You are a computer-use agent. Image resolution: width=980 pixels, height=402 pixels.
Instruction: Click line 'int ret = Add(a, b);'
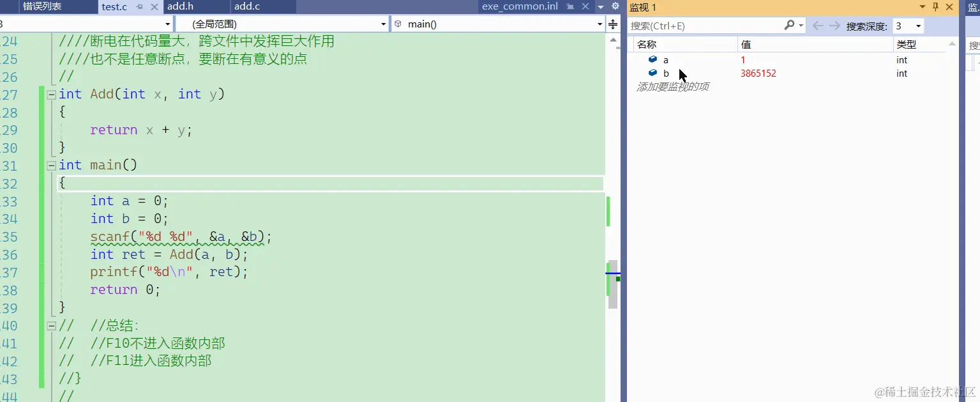click(169, 254)
